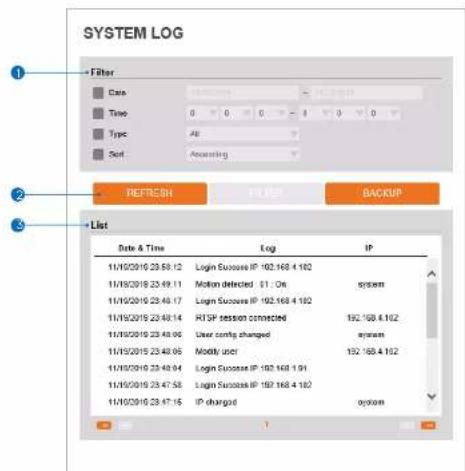This screenshot has width=465, height=471.
Task: Open the start minute dropdown in Time filter
Action: coord(236,113)
